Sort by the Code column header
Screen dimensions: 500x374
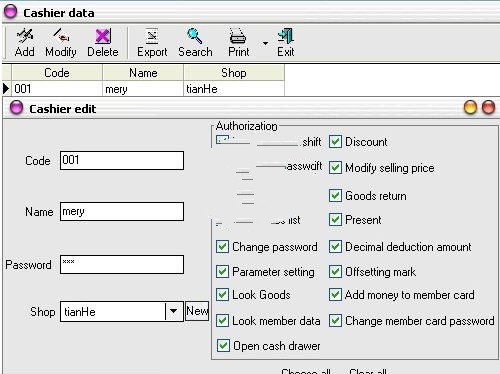[57, 73]
